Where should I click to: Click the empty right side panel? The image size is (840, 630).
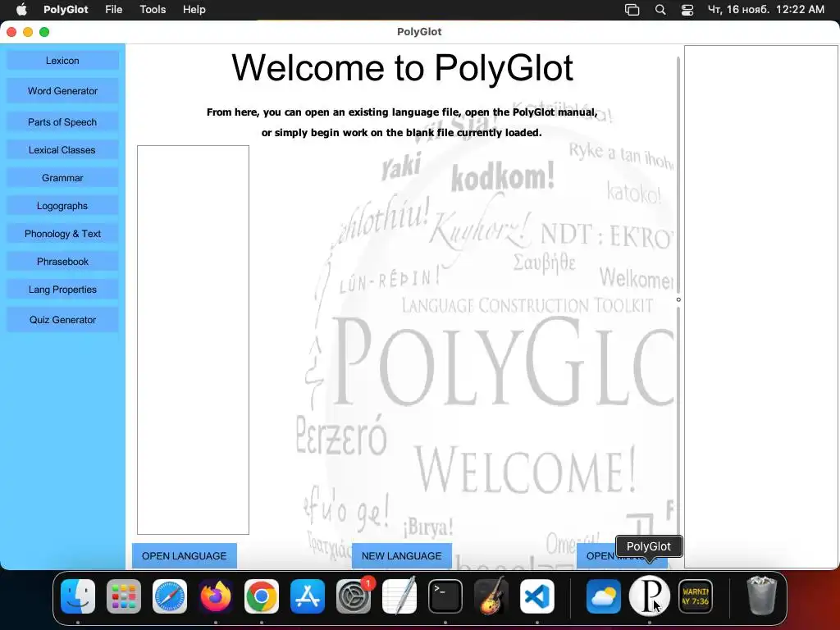(760, 307)
